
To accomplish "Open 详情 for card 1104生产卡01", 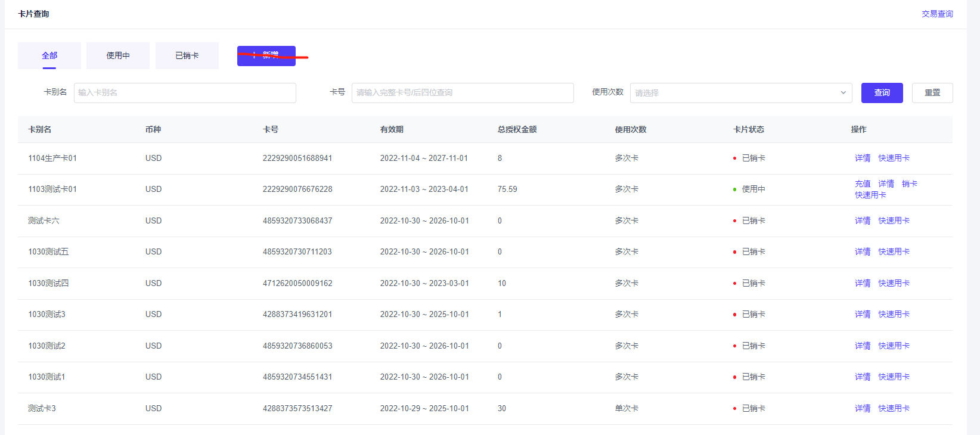I will tap(863, 158).
